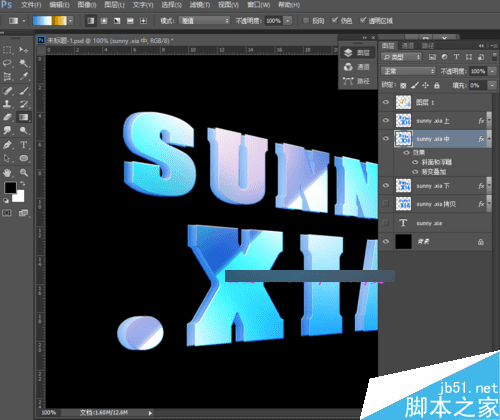Select the Crop tool
The width and height of the screenshot is (500, 420).
(7, 77)
